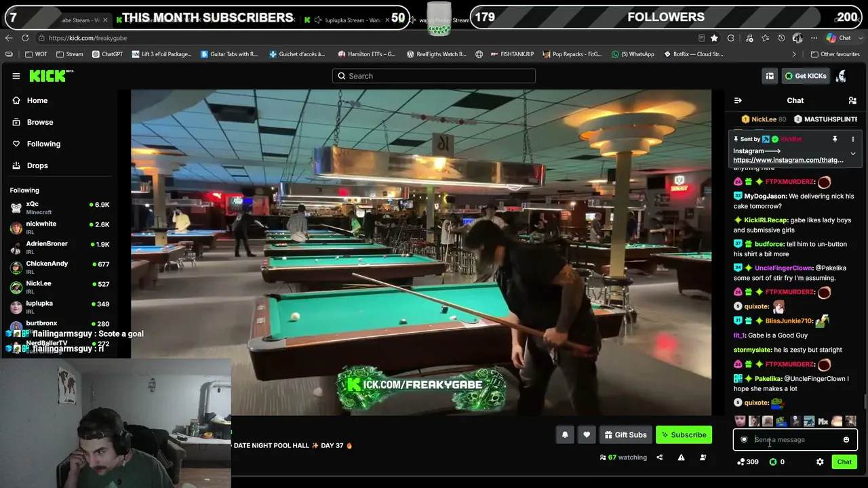Collapse the chat panel

click(x=738, y=100)
